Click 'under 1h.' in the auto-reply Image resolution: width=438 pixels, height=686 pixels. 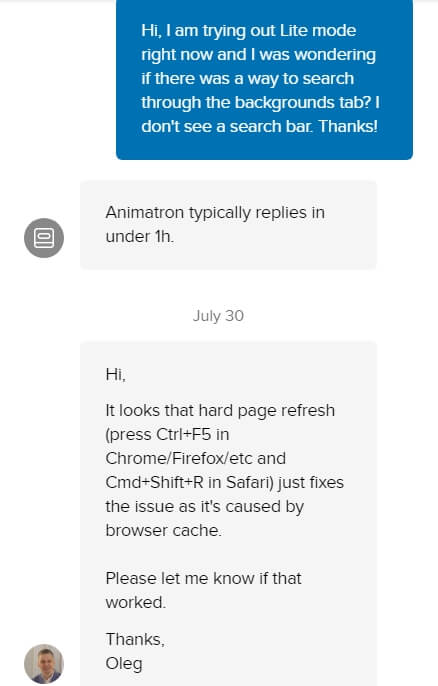pos(140,237)
